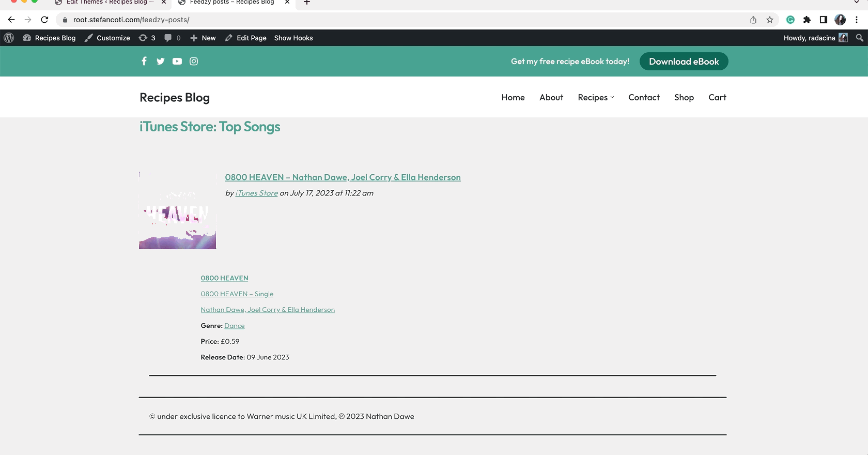This screenshot has height=455, width=868.
Task: Open the browser Extensions puzzle icon
Action: pyautogui.click(x=807, y=20)
